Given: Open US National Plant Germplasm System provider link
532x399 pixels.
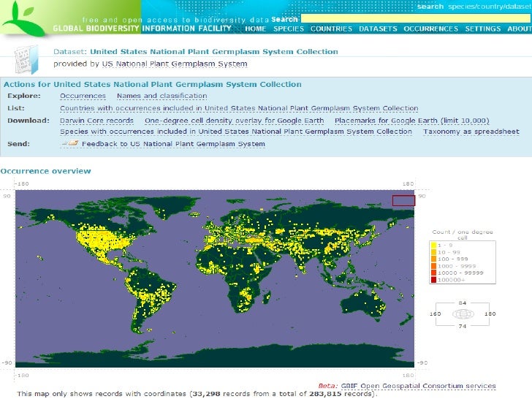Looking at the screenshot, I should (175, 64).
